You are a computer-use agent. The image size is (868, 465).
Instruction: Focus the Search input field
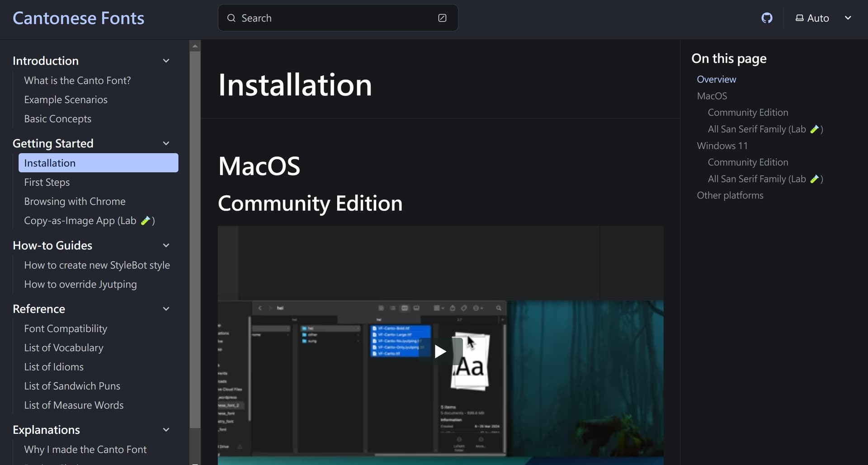[335, 18]
